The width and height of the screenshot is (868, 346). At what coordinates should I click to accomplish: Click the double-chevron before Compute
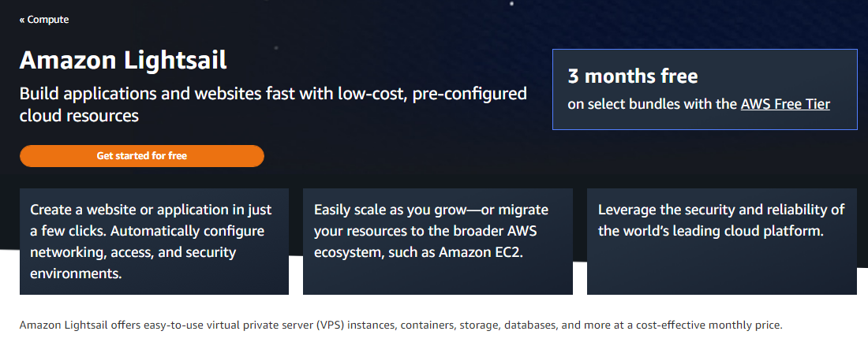pos(22,20)
